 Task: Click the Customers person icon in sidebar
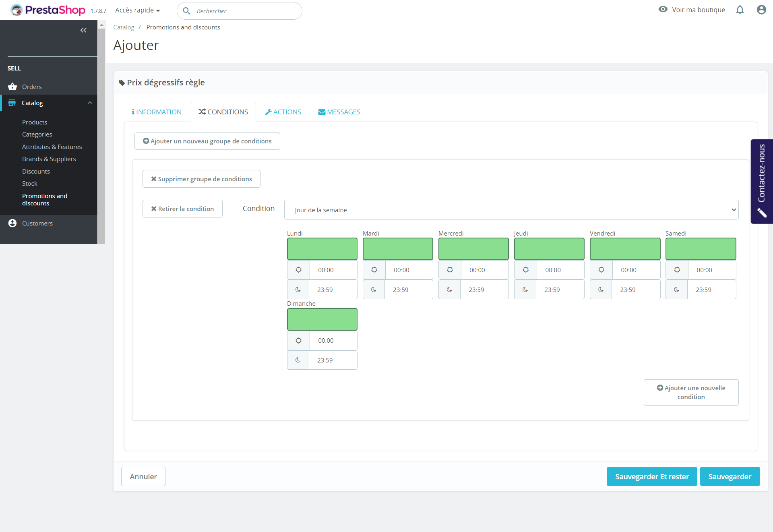click(x=12, y=223)
